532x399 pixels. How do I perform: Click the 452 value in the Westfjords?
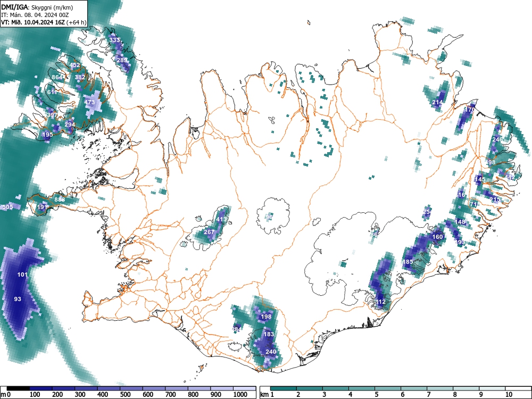click(74, 65)
